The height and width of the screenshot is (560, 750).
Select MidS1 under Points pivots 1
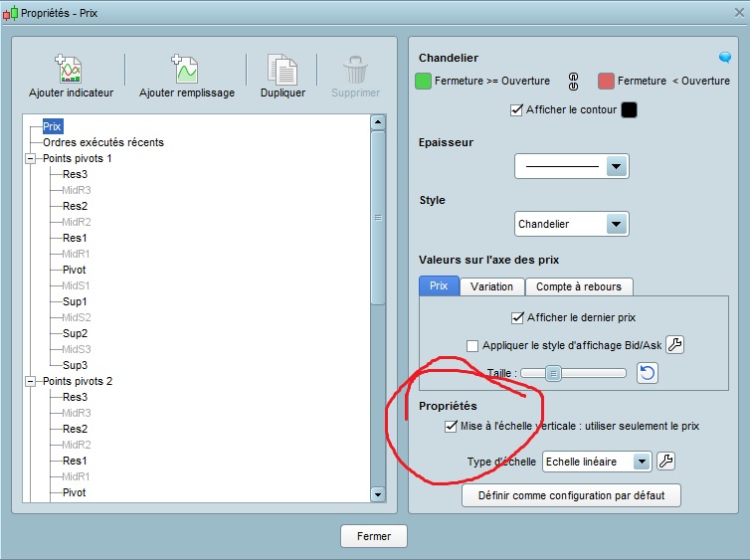(76, 285)
